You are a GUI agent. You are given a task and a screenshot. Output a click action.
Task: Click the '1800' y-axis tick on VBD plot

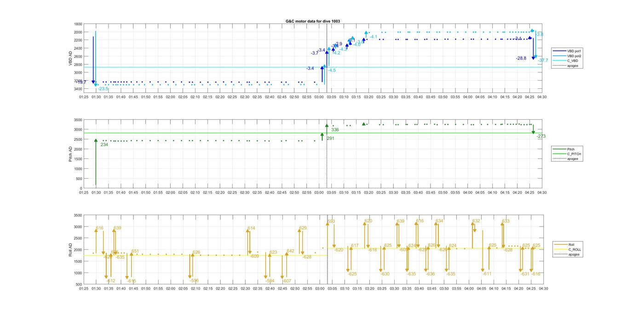(78, 24)
